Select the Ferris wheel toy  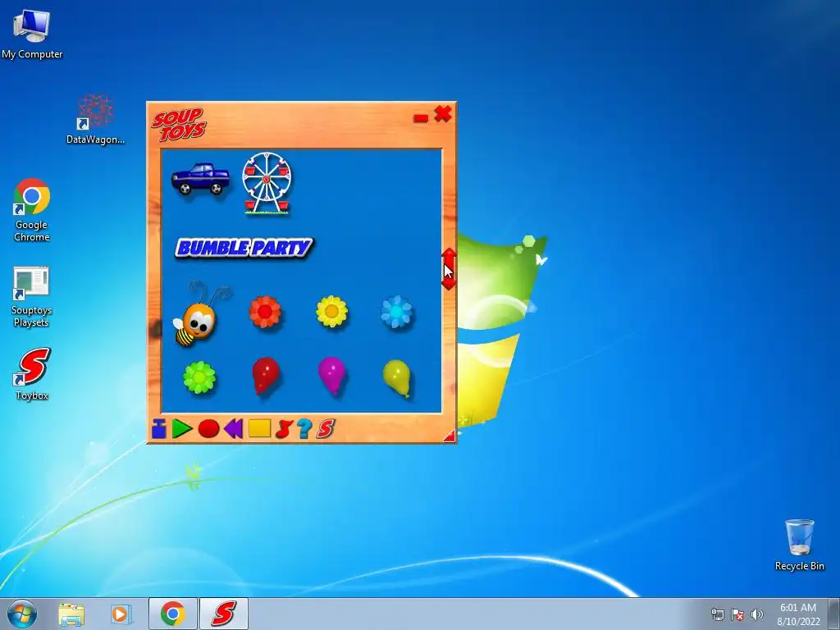coord(267,183)
